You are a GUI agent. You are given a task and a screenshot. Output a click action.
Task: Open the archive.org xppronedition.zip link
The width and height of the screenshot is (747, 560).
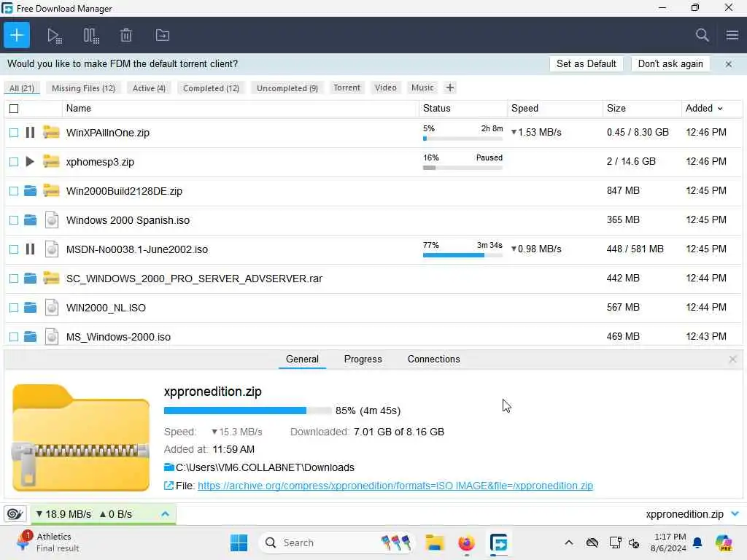click(x=395, y=485)
